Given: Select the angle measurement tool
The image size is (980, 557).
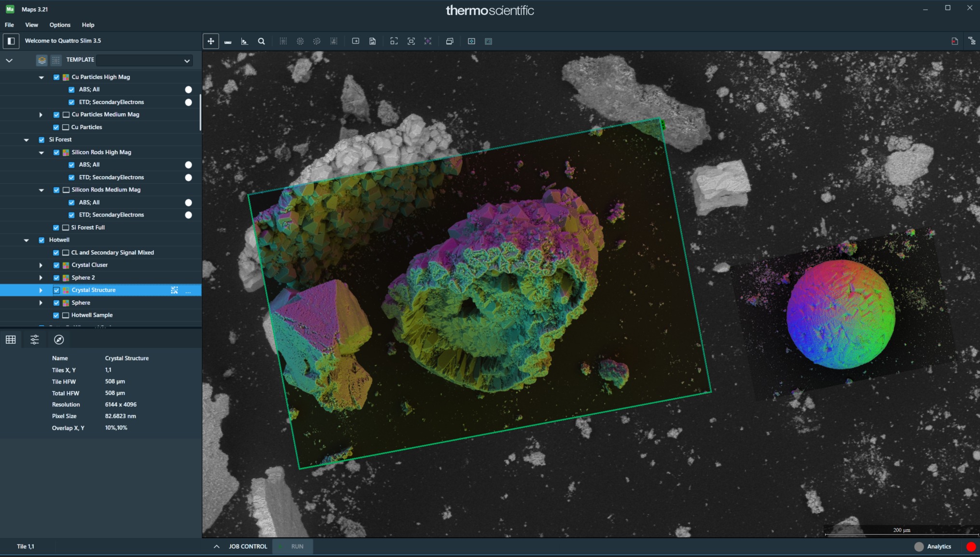Looking at the screenshot, I should (245, 41).
